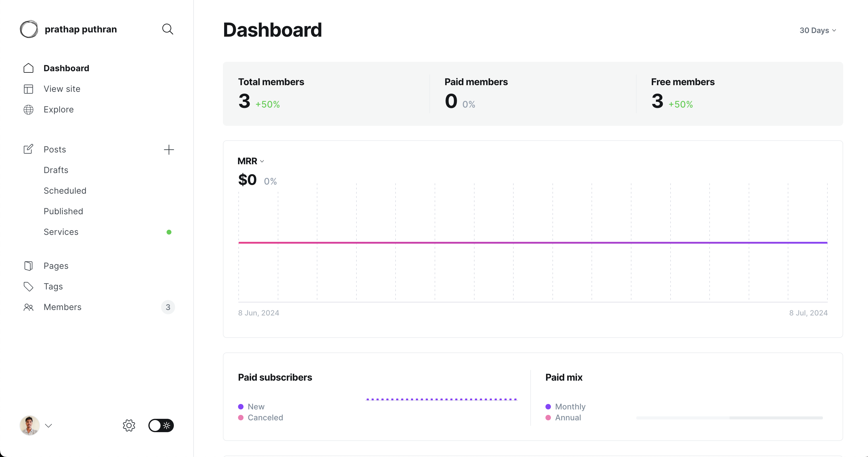Click the Posts edit icon
This screenshot has height=457, width=868.
28,149
